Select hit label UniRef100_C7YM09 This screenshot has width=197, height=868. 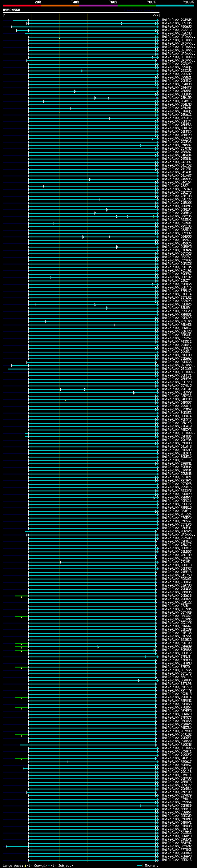pos(177,410)
